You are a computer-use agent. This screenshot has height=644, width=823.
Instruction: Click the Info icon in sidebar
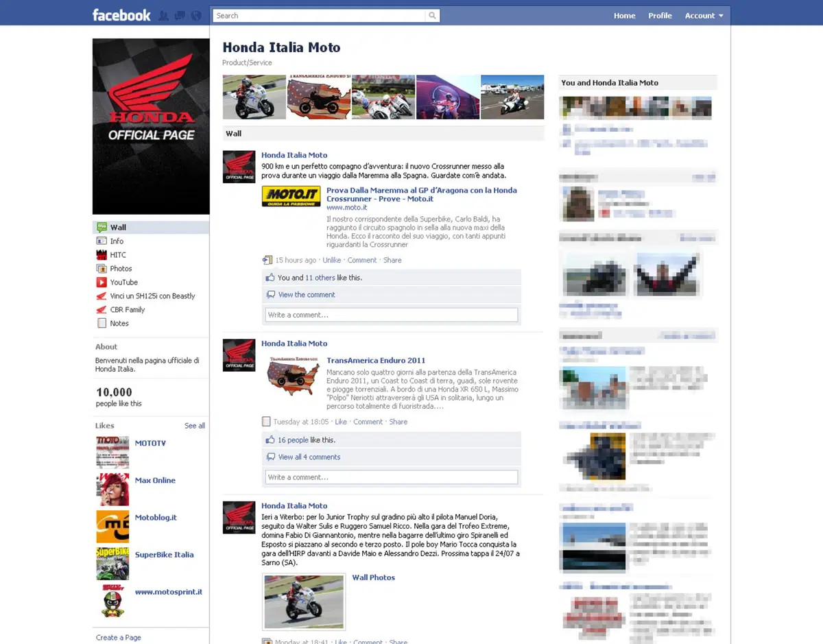click(102, 241)
